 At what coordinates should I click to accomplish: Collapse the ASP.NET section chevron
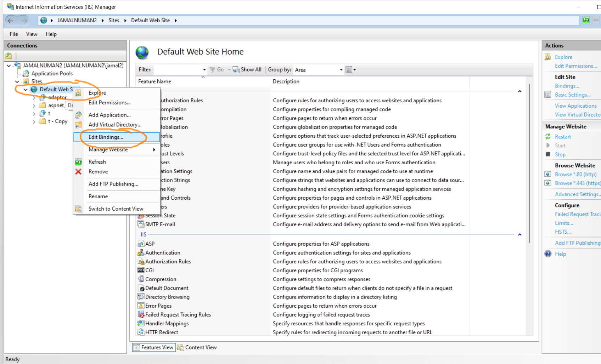[x=519, y=90]
